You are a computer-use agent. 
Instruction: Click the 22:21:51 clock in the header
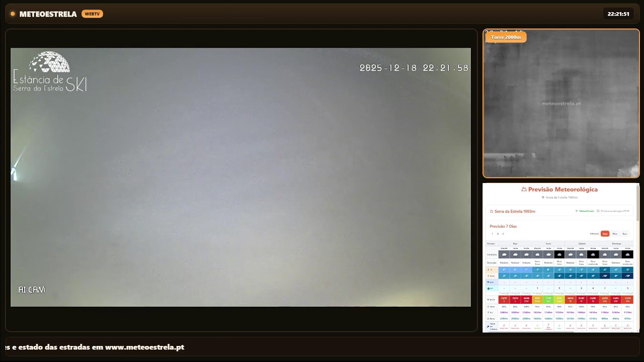coord(618,14)
